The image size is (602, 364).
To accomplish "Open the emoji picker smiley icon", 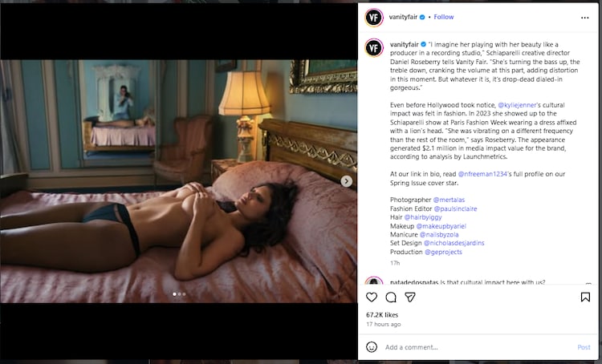I will 372,347.
